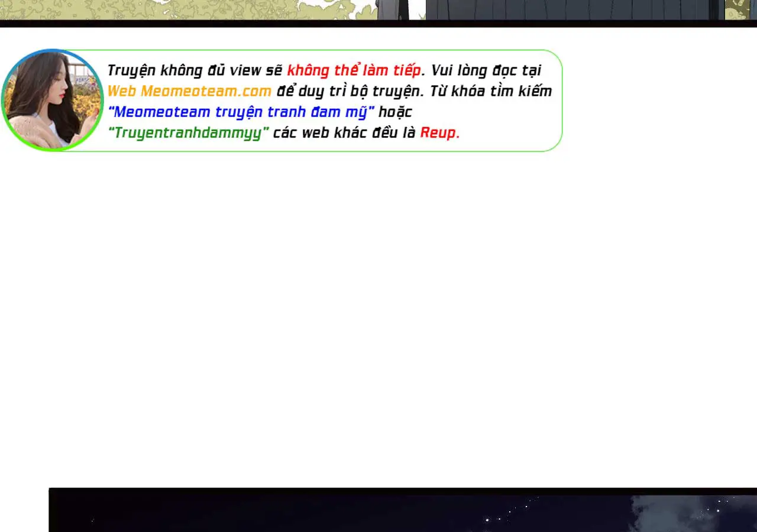The height and width of the screenshot is (532, 757).
Task: Click the black divider bar under top panel
Action: tap(378, 24)
